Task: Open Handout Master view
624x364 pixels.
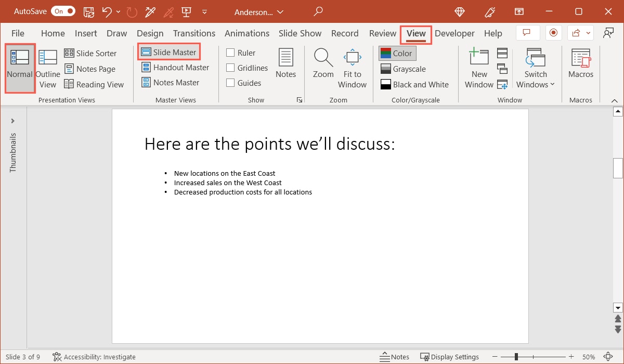Action: tap(175, 68)
